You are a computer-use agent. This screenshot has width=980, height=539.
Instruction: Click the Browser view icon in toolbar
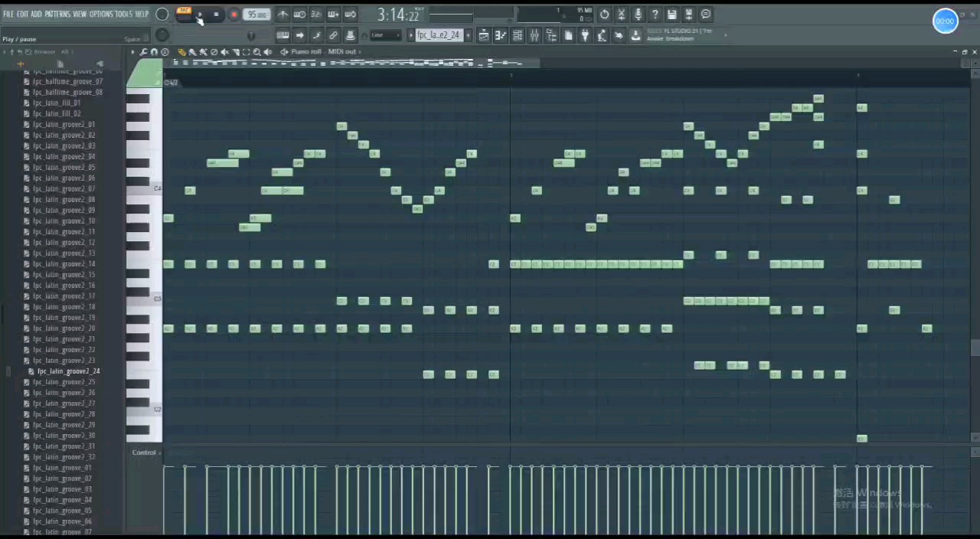pos(551,35)
